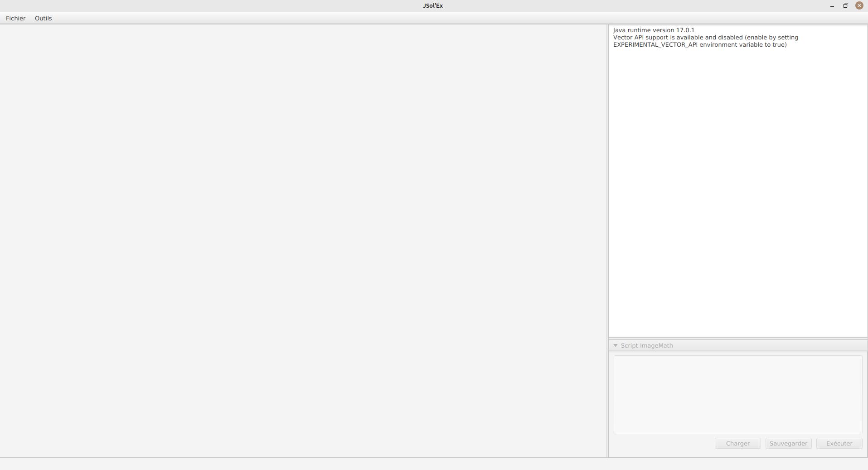Click the EXPERIMENTAL_VECTOR_API log text
868x470 pixels.
[x=655, y=44]
